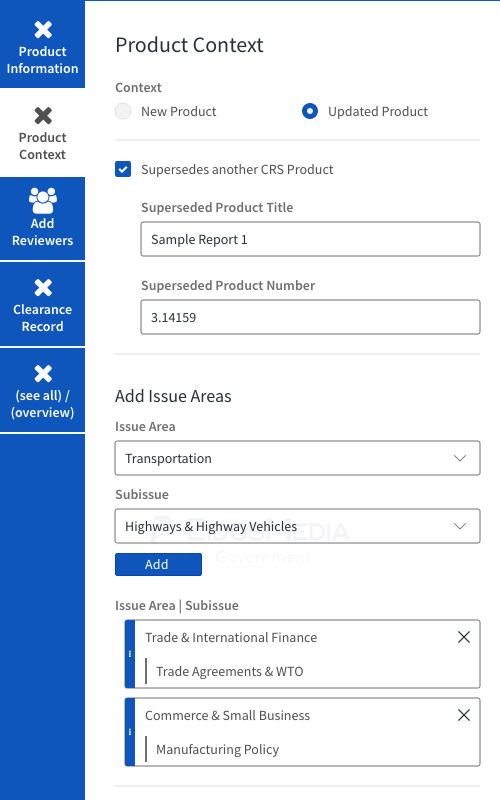This screenshot has height=800, width=500.
Task: Click the Superseded Product Title field
Action: point(310,239)
